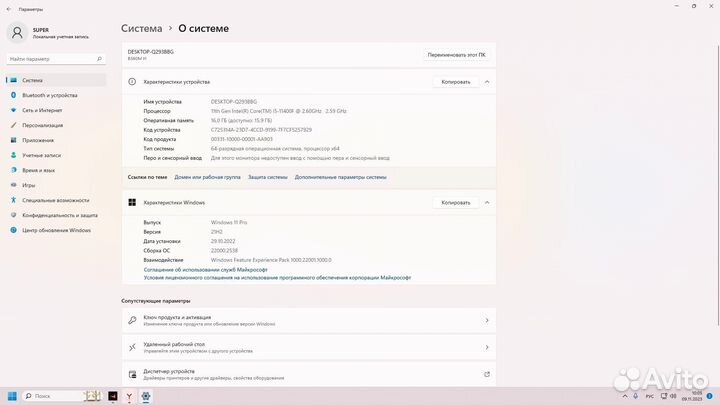Open 'Диспетчер устройств' external link icon
The width and height of the screenshot is (720, 405).
487,374
